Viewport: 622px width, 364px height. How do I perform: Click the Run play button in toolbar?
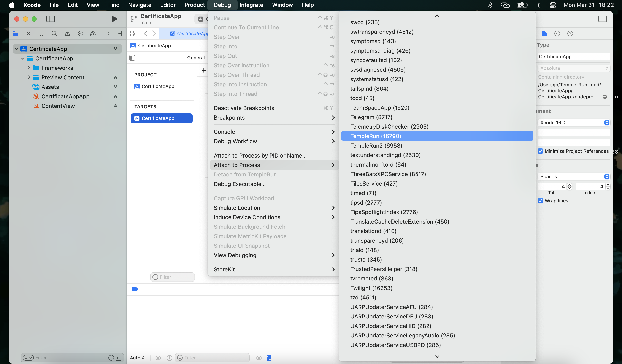[x=114, y=19]
